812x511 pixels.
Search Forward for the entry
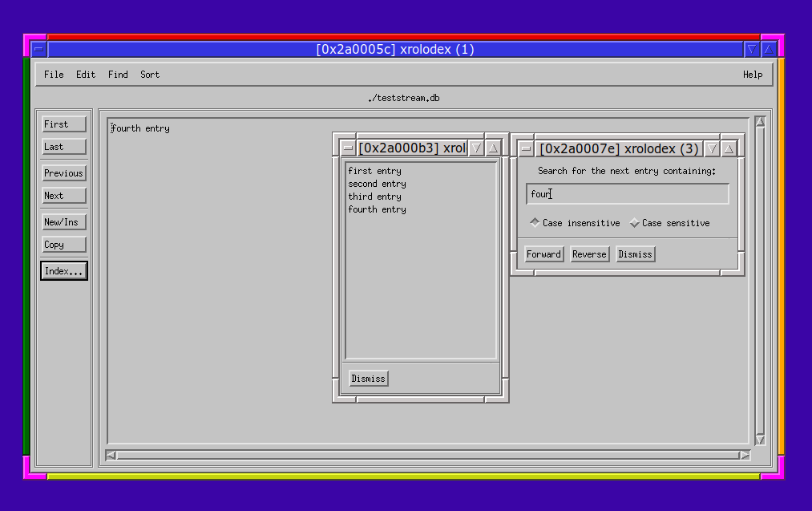[x=543, y=254]
